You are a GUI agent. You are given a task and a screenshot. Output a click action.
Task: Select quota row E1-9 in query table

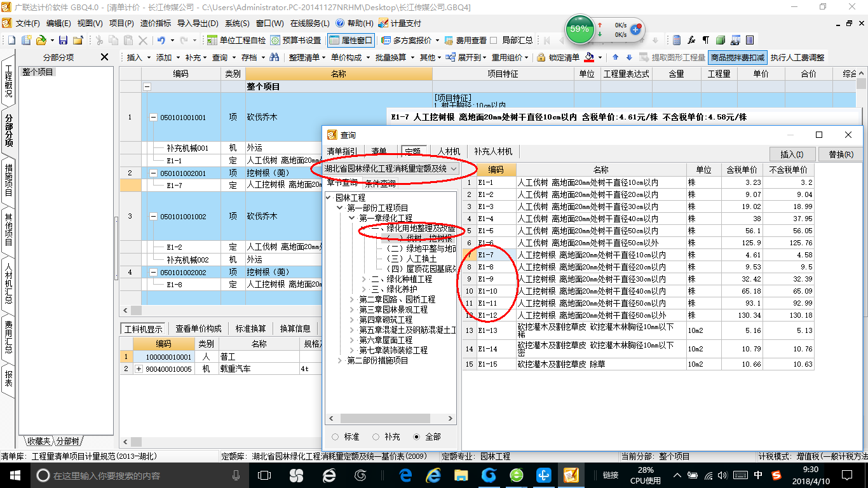pyautogui.click(x=637, y=279)
